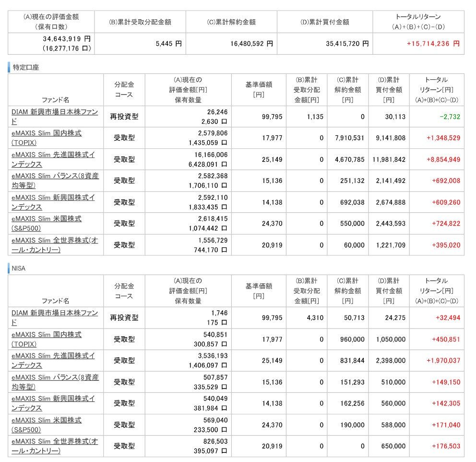The height and width of the screenshot is (462, 476).
Task: Click the NISA purchase amount 650,000
Action: coord(393,447)
